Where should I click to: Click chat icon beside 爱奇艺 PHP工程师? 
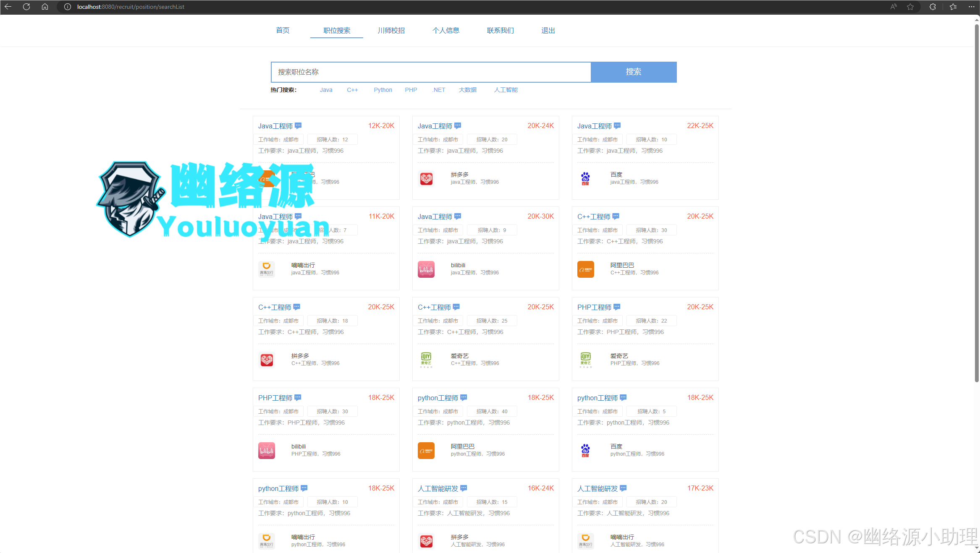pyautogui.click(x=617, y=307)
